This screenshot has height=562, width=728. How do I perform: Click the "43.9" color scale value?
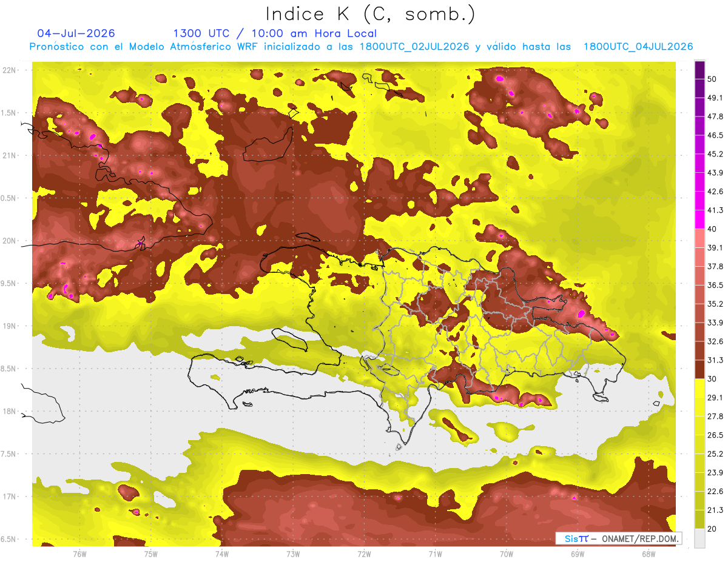pyautogui.click(x=715, y=173)
